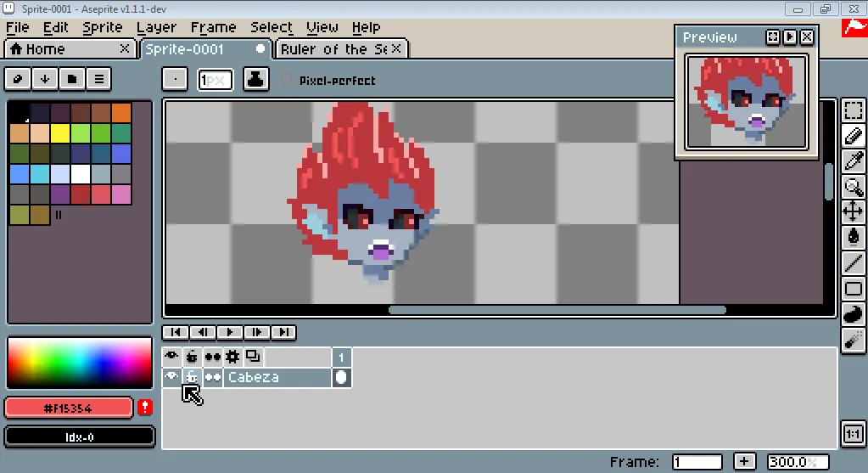This screenshot has width=868, height=473.
Task: Select the Move tool
Action: [853, 211]
